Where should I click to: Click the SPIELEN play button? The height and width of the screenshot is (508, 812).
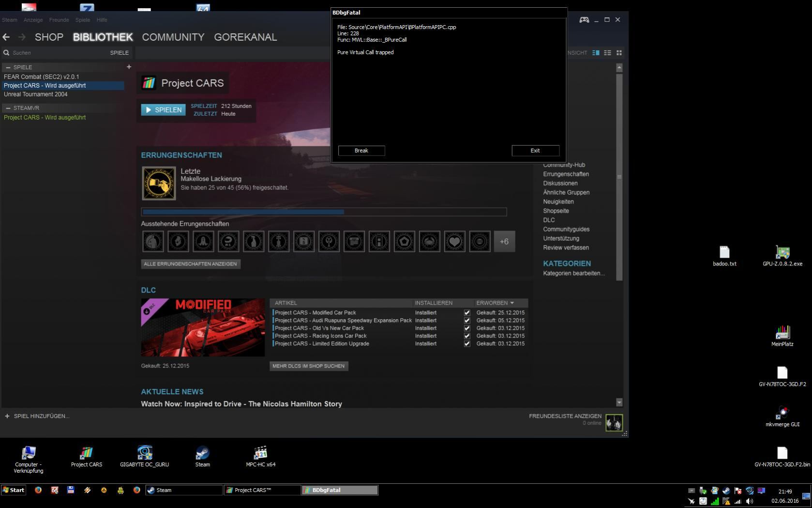[163, 110]
